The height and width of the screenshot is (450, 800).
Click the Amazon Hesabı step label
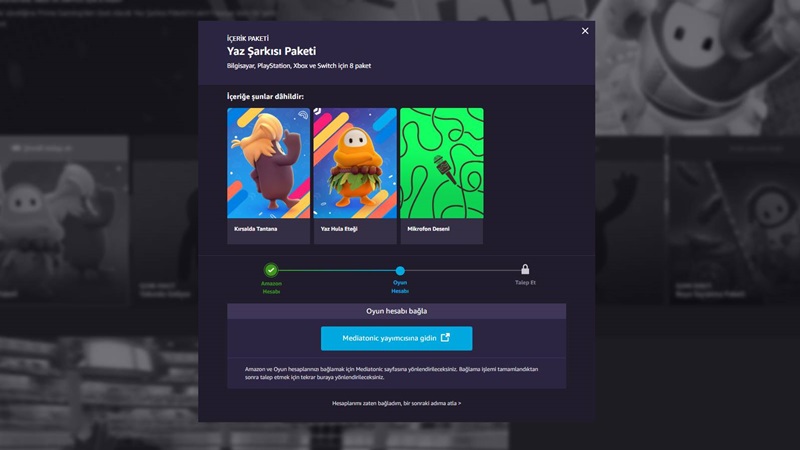coord(271,287)
